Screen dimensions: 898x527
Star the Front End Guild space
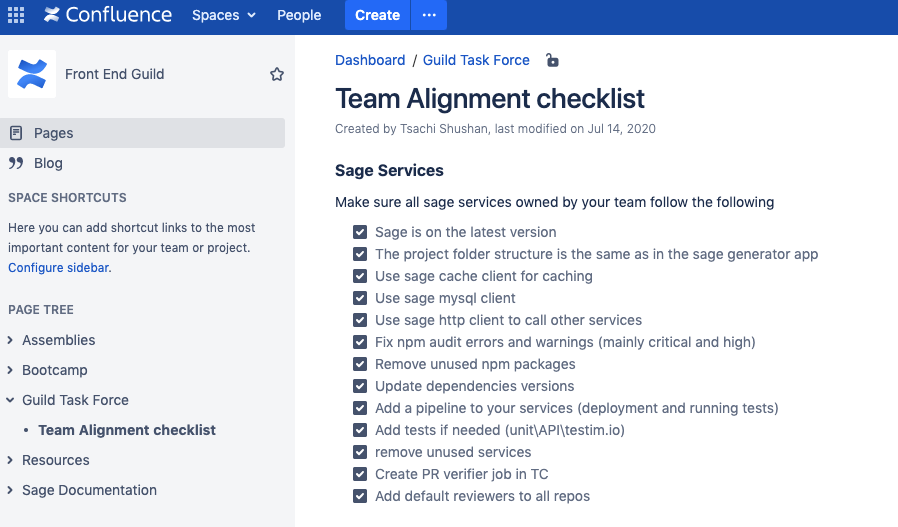click(277, 74)
